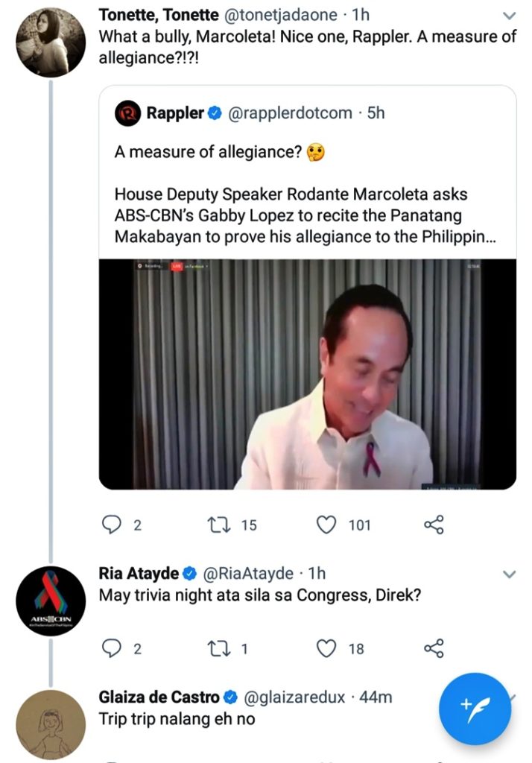This screenshot has width=532, height=763.
Task: Share Tonette's tweet
Action: (434, 525)
